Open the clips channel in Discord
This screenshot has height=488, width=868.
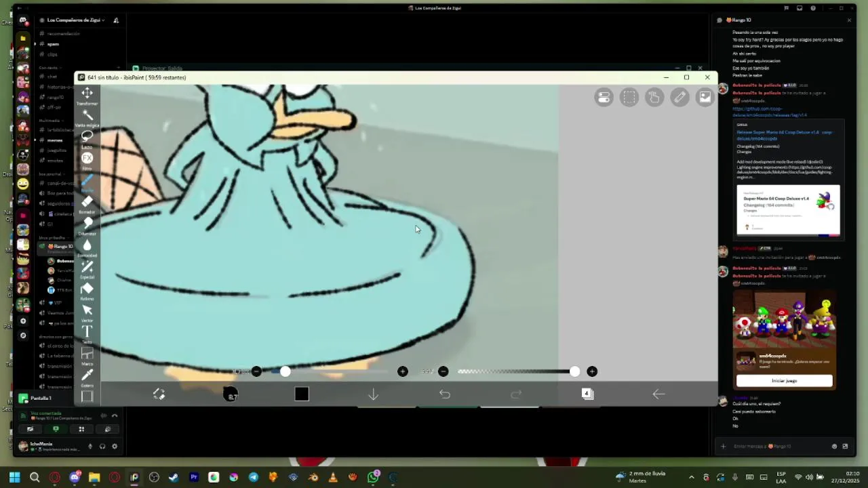(52, 54)
